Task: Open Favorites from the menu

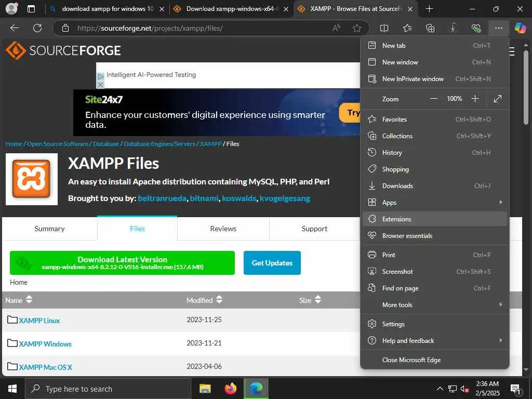Action: 435,119
